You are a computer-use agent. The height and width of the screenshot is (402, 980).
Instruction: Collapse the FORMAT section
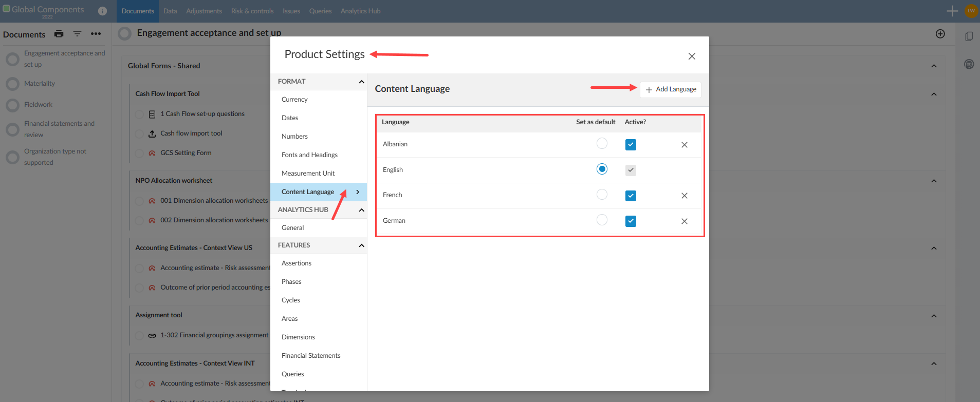[x=361, y=82]
